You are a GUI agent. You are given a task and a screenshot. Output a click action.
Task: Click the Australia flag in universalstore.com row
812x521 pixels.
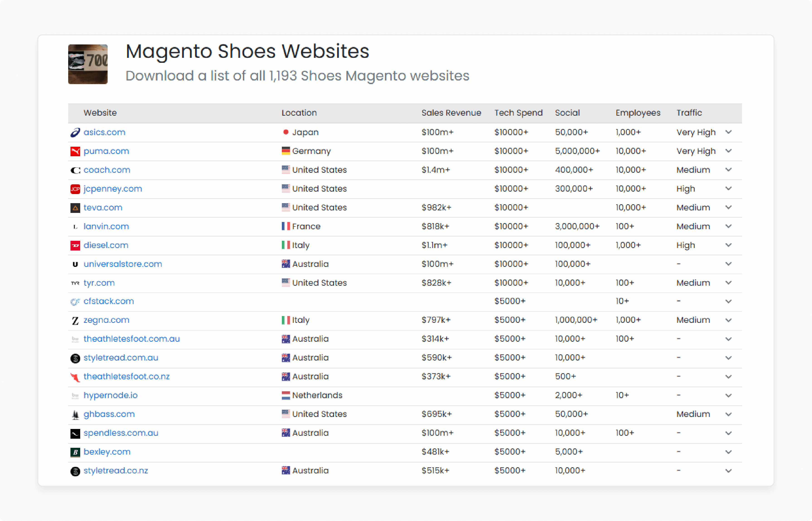point(286,263)
